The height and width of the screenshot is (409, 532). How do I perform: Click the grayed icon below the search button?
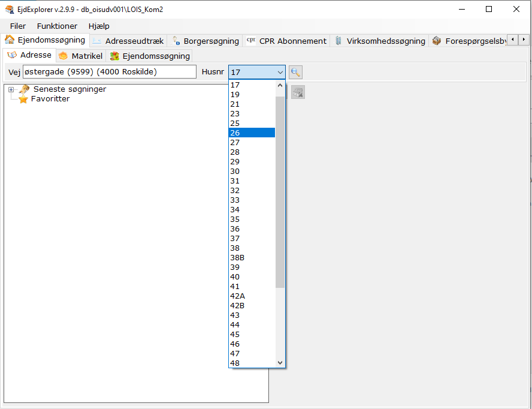pos(298,92)
